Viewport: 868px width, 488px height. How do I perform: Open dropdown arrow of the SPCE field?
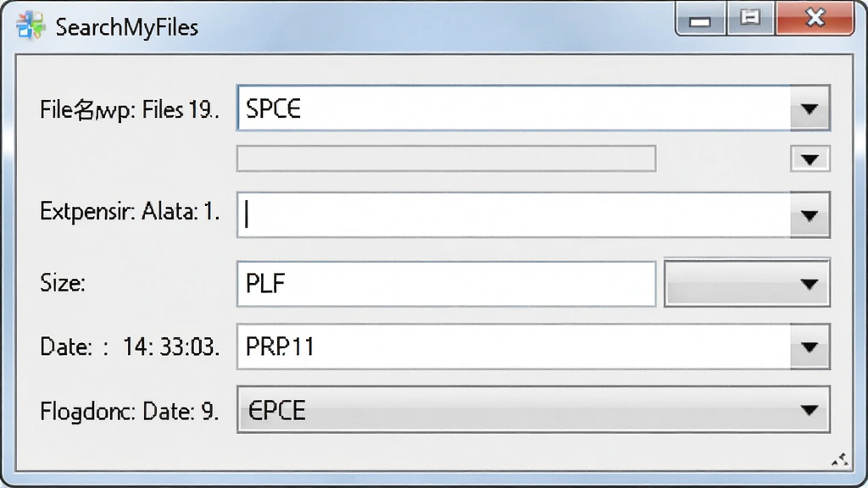coord(810,108)
